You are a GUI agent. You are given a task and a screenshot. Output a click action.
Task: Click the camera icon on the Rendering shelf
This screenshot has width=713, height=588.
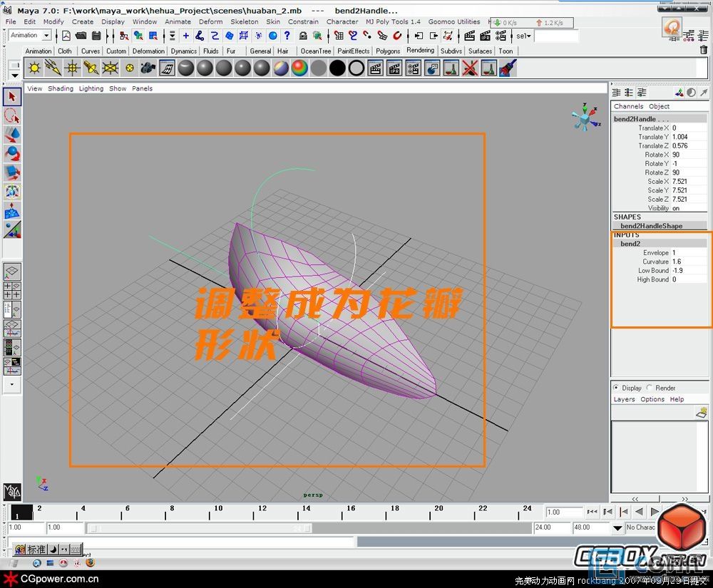tap(148, 68)
